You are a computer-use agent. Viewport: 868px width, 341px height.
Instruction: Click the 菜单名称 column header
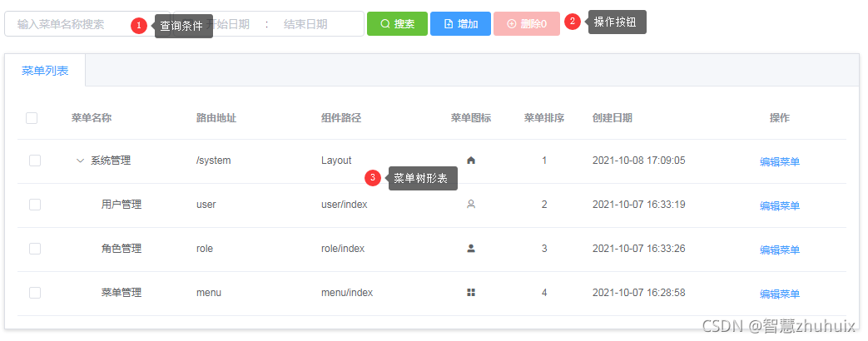[x=92, y=118]
